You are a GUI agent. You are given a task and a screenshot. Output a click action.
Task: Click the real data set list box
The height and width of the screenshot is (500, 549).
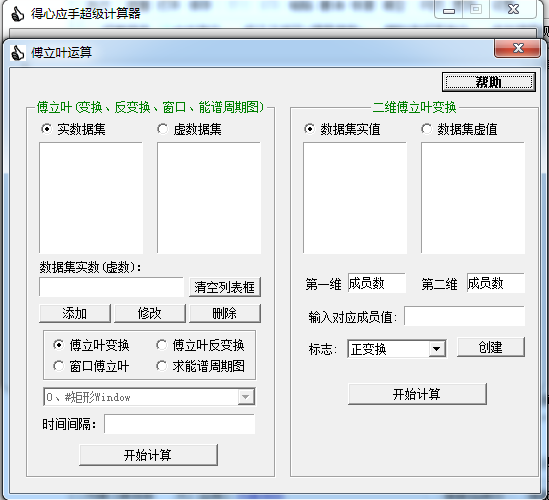pyautogui.click(x=91, y=198)
